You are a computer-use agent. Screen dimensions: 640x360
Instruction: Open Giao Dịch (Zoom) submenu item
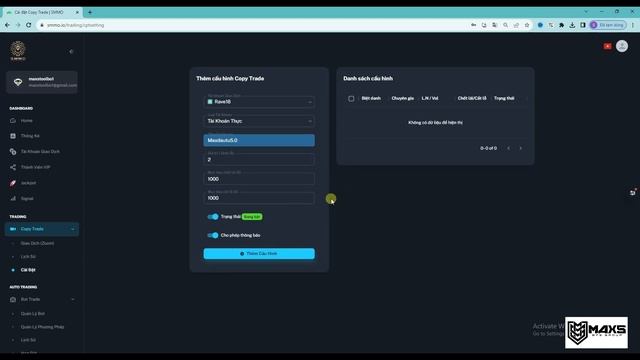point(37,243)
